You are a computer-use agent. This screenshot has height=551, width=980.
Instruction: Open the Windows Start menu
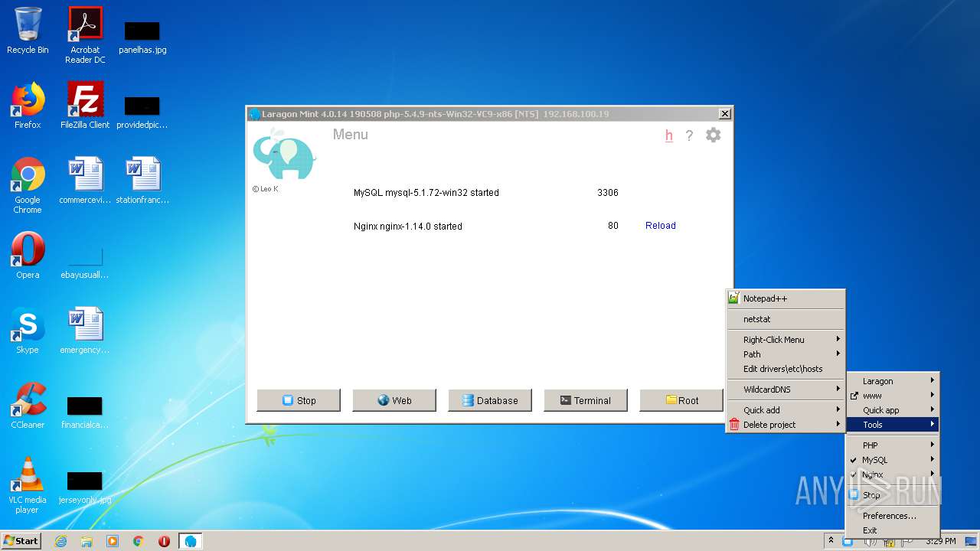pos(21,541)
